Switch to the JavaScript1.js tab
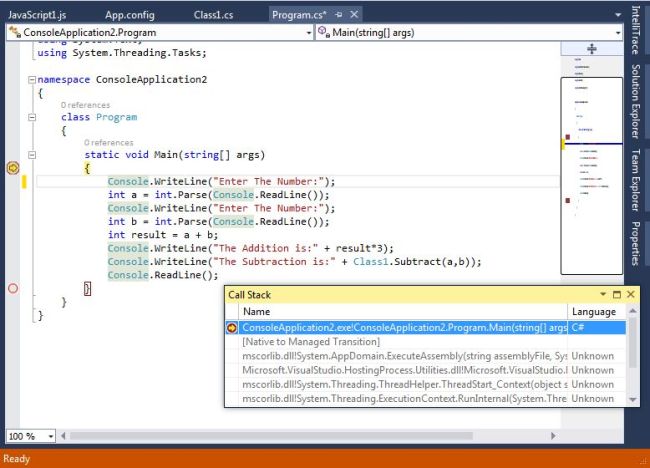 click(37, 15)
